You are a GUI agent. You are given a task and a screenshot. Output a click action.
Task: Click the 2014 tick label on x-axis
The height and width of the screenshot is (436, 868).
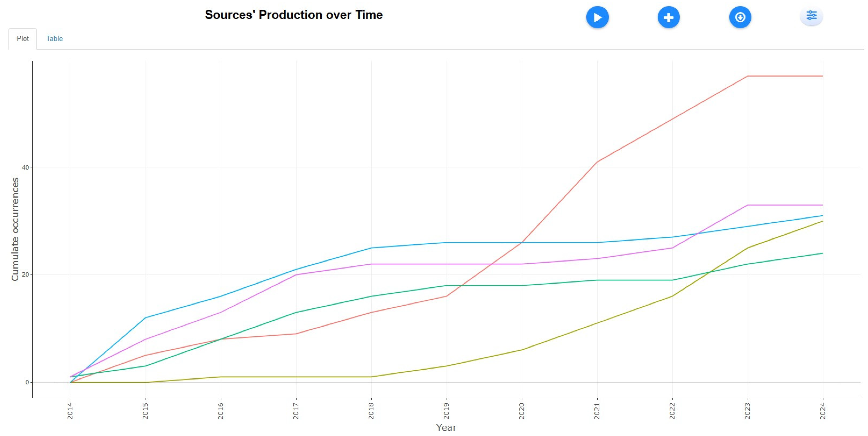[70, 411]
